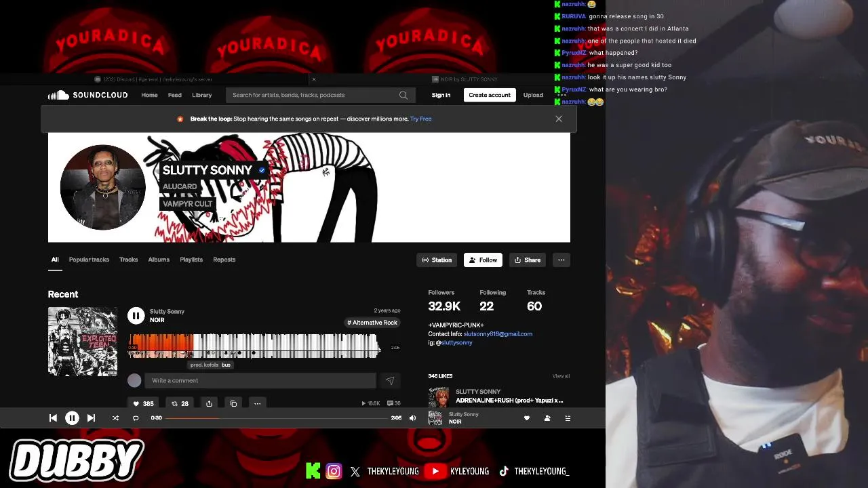Skip to next track in player bar
This screenshot has height=488, width=868.
coord(91,418)
